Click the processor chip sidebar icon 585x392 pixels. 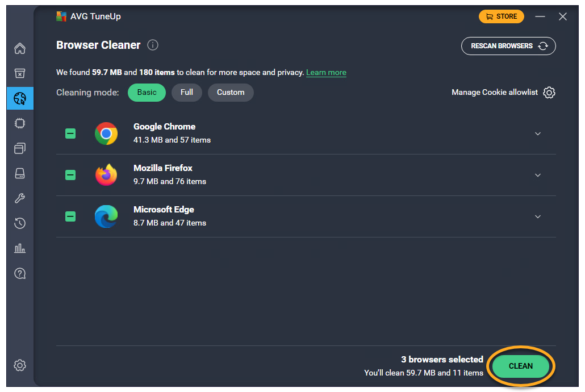(x=20, y=123)
